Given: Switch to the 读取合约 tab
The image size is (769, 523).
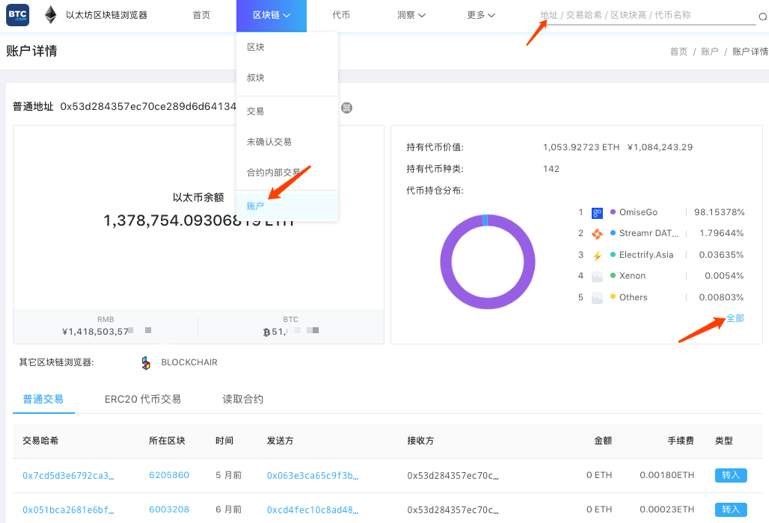Looking at the screenshot, I should pos(243,399).
